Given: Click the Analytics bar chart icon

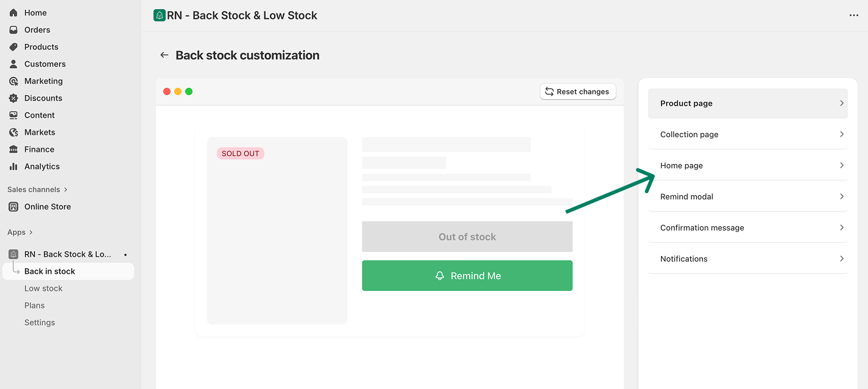Looking at the screenshot, I should (x=13, y=166).
